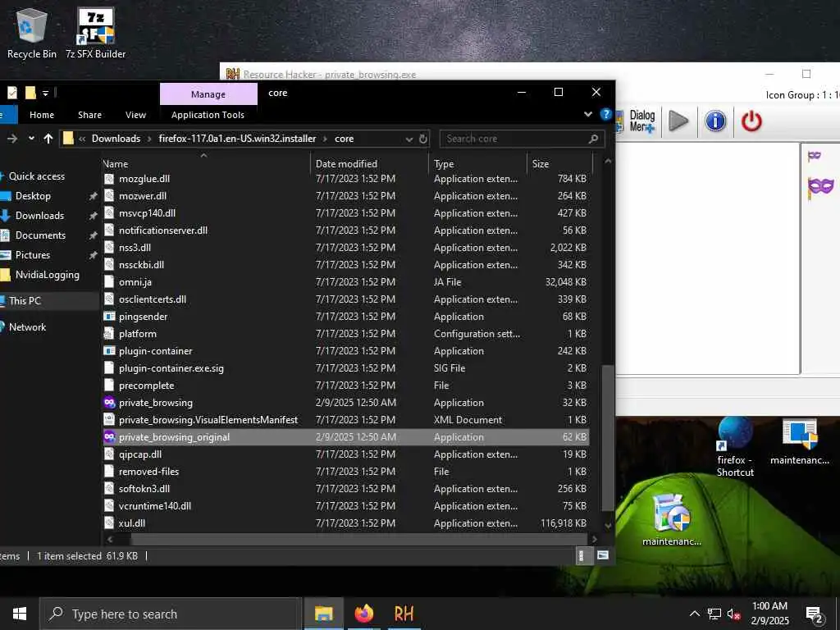Click the Manage contextual tab

click(x=208, y=94)
